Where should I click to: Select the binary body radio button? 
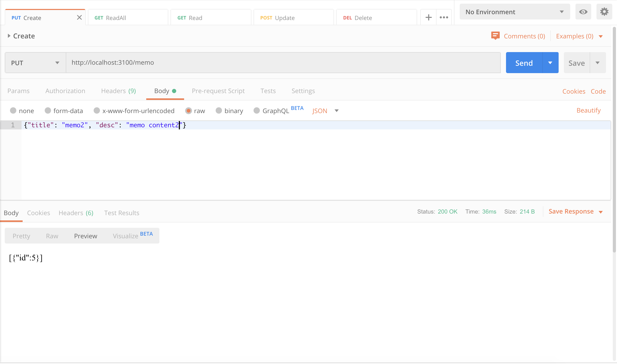[x=219, y=110]
